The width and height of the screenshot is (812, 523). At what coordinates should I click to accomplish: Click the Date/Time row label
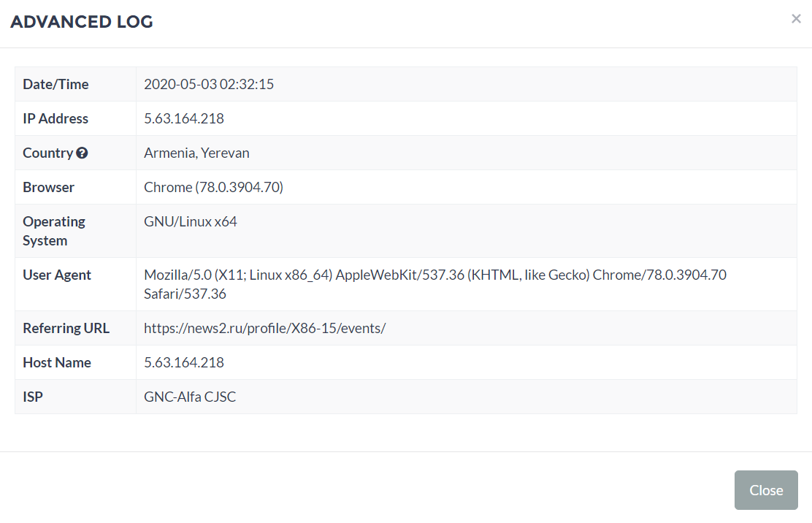(55, 84)
